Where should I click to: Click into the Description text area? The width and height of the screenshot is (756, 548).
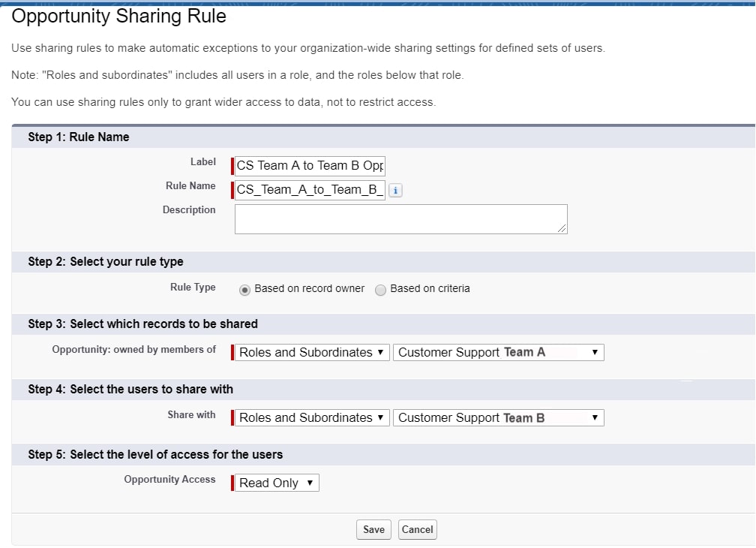[400, 218]
